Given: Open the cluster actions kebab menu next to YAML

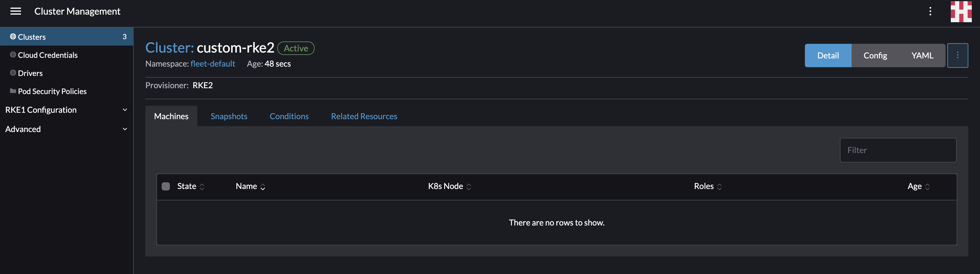Looking at the screenshot, I should 958,55.
